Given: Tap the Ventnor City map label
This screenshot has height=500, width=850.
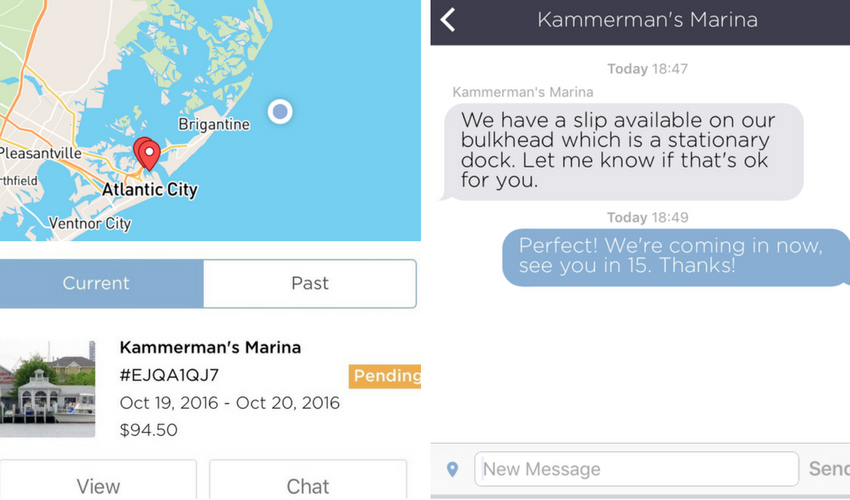Looking at the screenshot, I should coord(90,223).
